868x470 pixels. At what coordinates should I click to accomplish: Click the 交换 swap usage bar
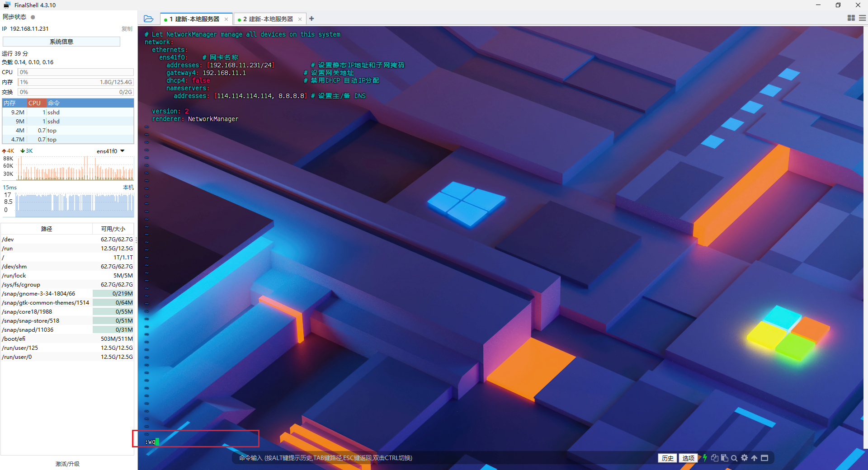point(75,92)
